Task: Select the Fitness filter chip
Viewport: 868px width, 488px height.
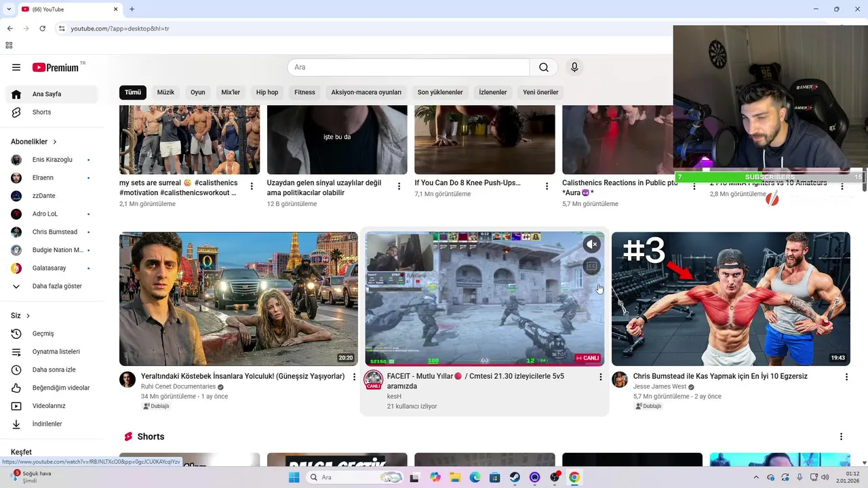Action: point(304,92)
